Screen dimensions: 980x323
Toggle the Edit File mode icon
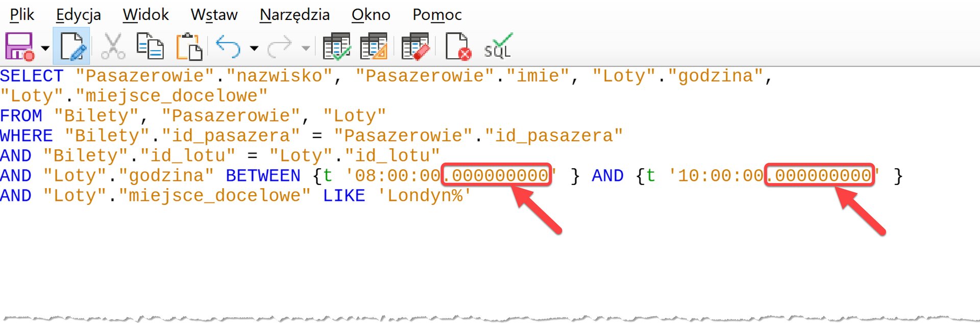[x=71, y=47]
